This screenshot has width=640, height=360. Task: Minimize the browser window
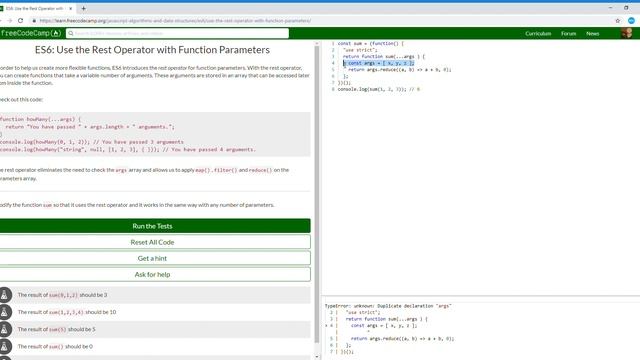(x=610, y=8)
